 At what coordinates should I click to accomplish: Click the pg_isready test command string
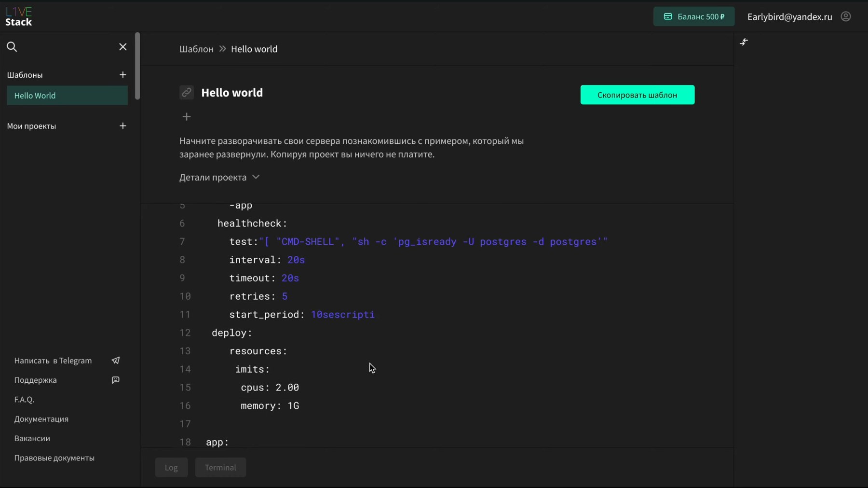coord(433,241)
